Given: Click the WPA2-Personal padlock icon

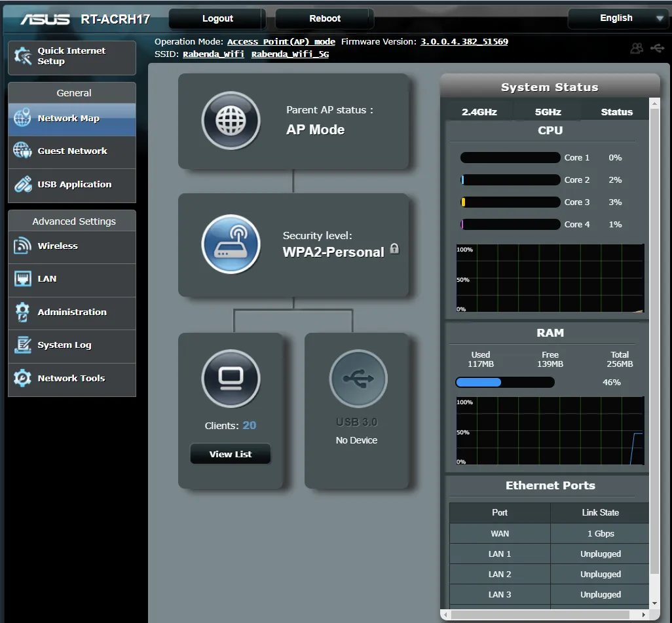Looking at the screenshot, I should [x=394, y=249].
